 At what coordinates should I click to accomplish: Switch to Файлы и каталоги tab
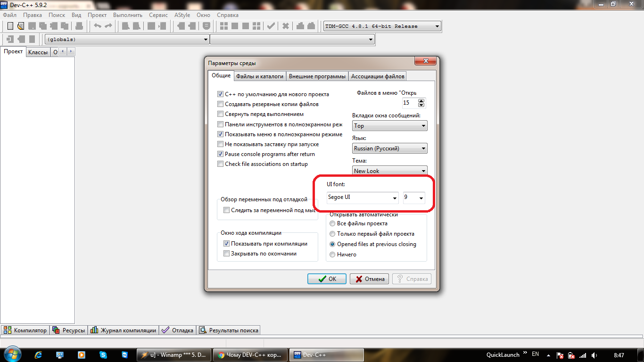click(260, 76)
